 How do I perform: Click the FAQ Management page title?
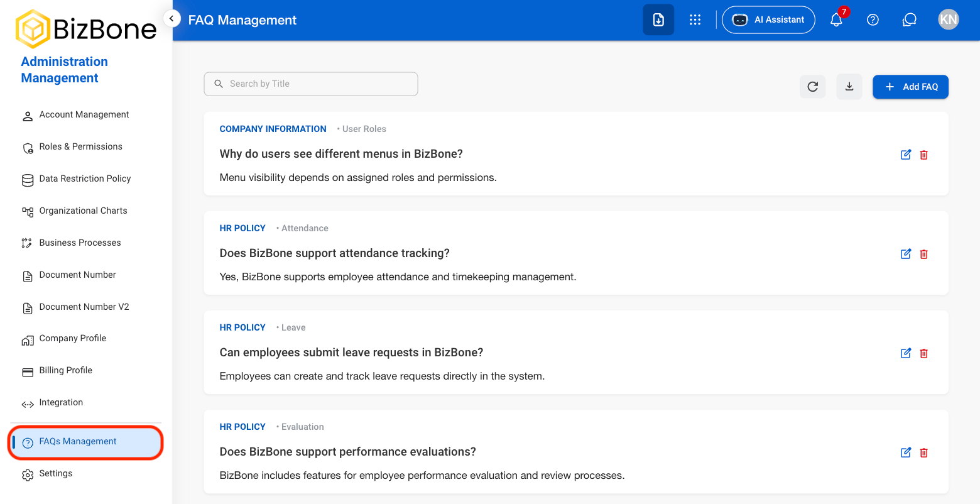242,20
